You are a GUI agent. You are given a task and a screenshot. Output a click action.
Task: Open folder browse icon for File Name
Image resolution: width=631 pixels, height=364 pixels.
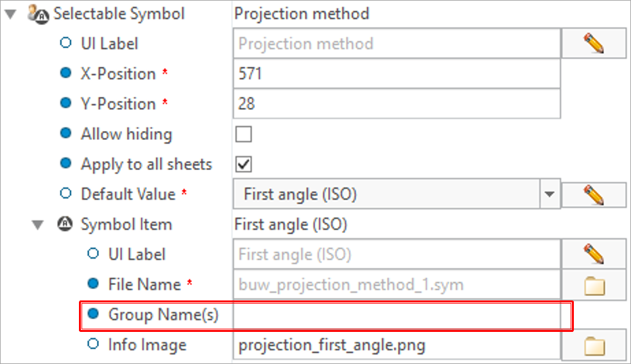tap(594, 286)
